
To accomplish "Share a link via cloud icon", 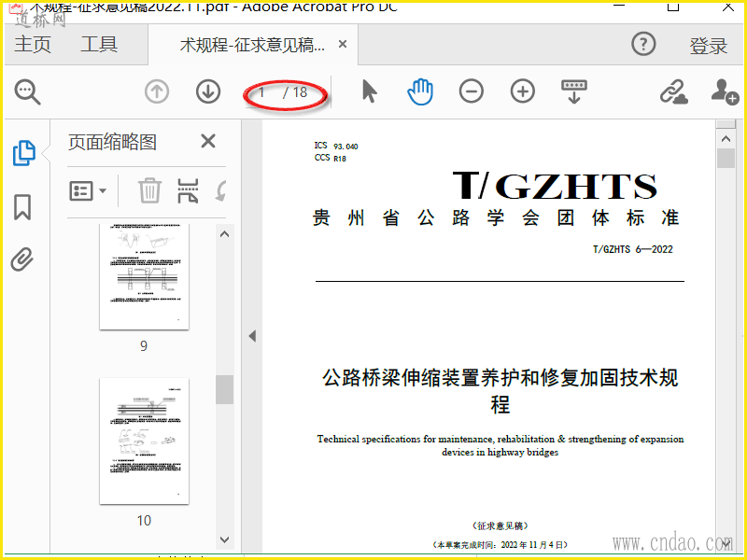I will tap(673, 91).
